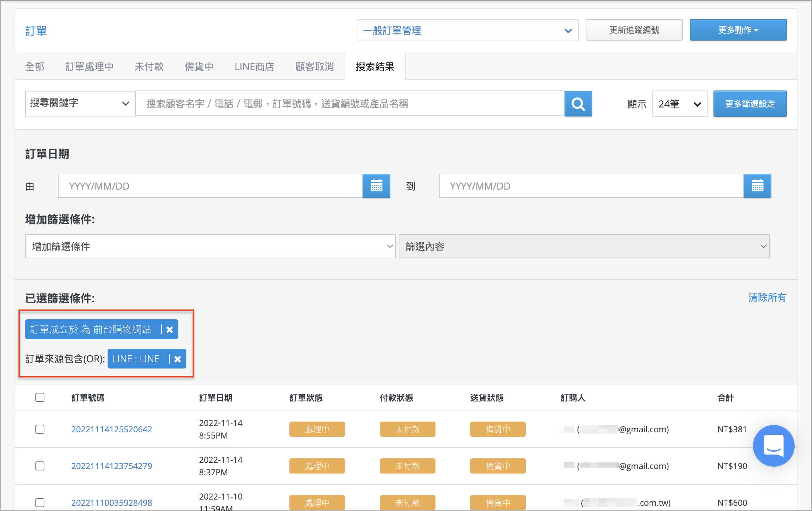The width and height of the screenshot is (812, 511).
Task: Open the start date calendar picker icon
Action: tap(376, 186)
